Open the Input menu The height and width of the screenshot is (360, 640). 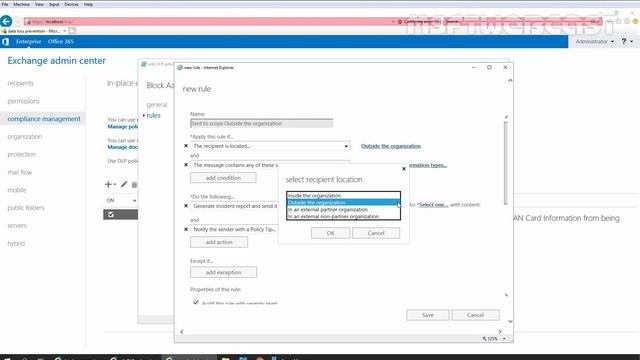(x=54, y=4)
